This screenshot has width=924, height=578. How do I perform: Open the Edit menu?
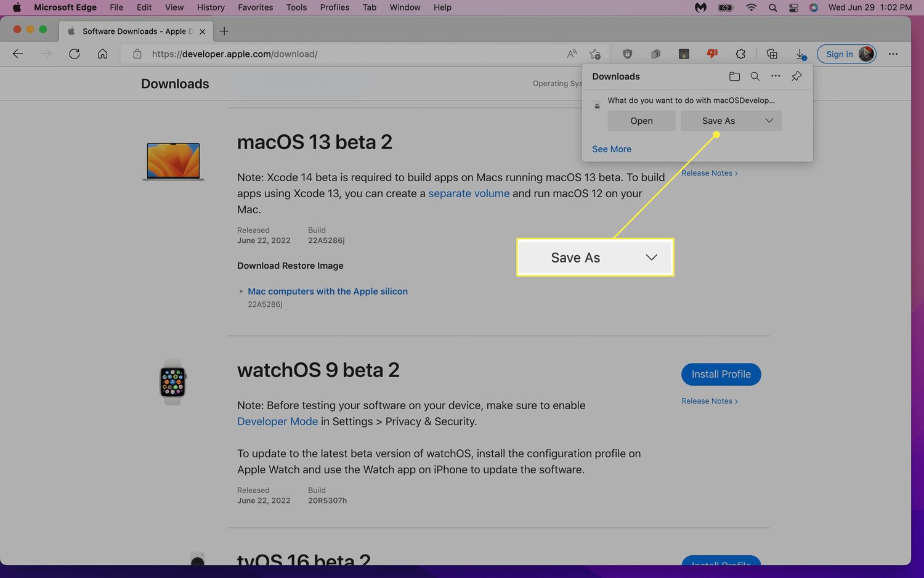(x=144, y=7)
